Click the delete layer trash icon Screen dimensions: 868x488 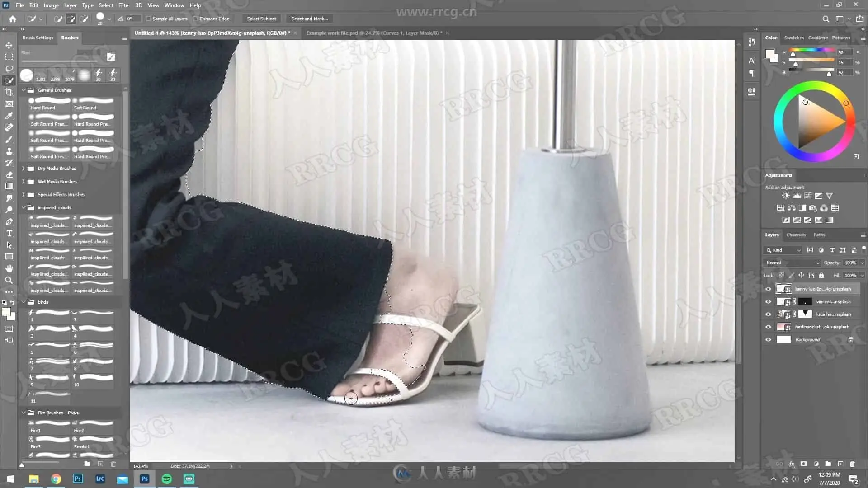pyautogui.click(x=852, y=464)
